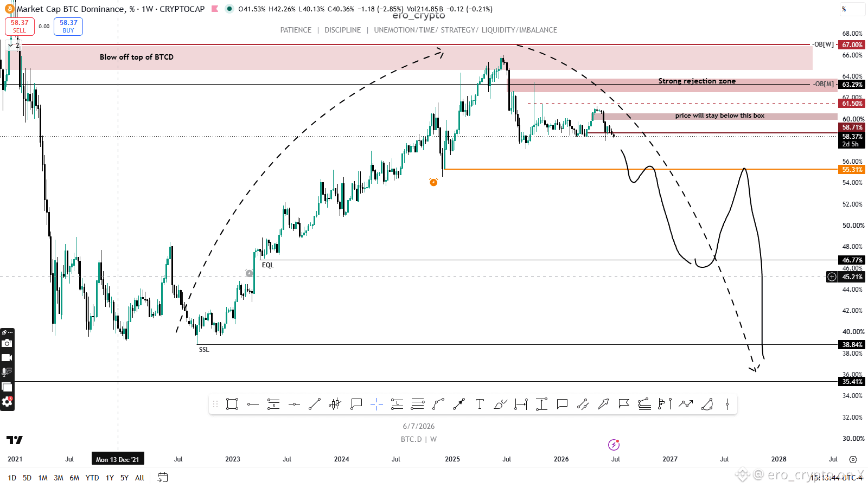Click the 55.31% orange price label
868x488 pixels.
(x=852, y=170)
